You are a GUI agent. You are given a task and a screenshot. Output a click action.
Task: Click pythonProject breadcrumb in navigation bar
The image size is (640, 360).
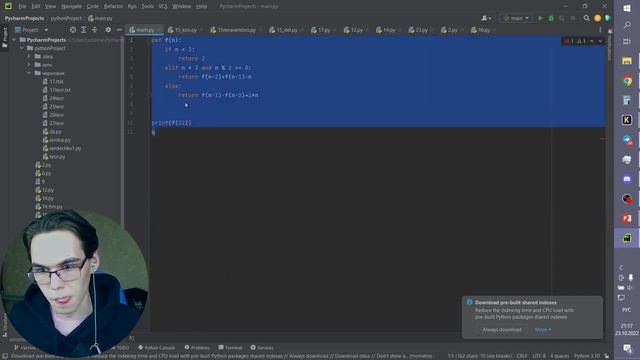66,18
